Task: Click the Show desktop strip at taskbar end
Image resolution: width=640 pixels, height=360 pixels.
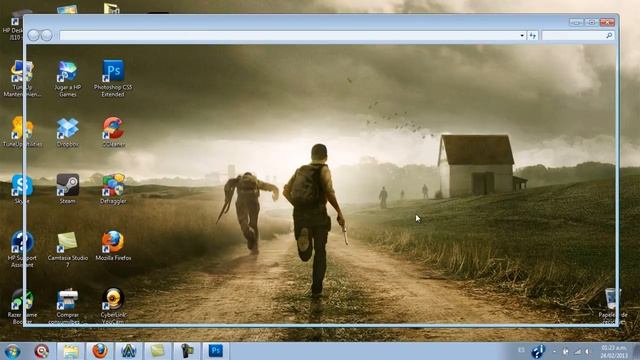Action: [636, 351]
